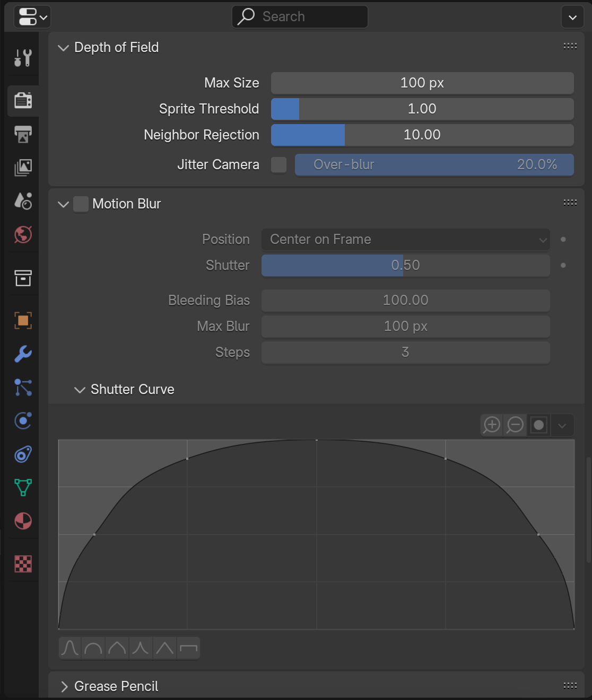Click the zoom in curve icon
The width and height of the screenshot is (592, 700).
click(x=492, y=425)
